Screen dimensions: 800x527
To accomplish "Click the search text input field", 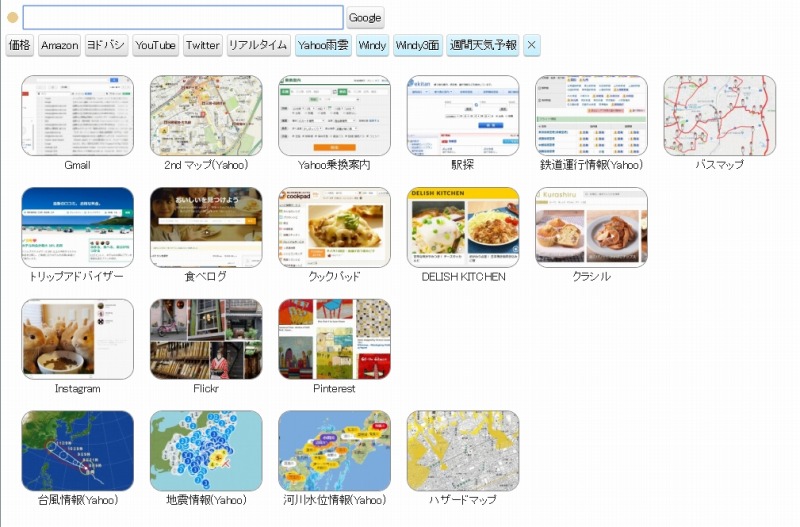I will pyautogui.click(x=183, y=18).
